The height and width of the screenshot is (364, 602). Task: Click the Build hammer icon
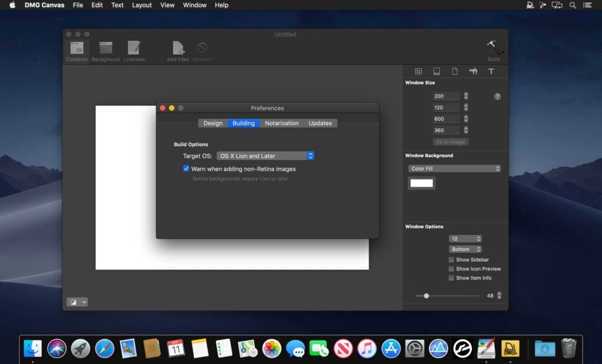tap(494, 47)
